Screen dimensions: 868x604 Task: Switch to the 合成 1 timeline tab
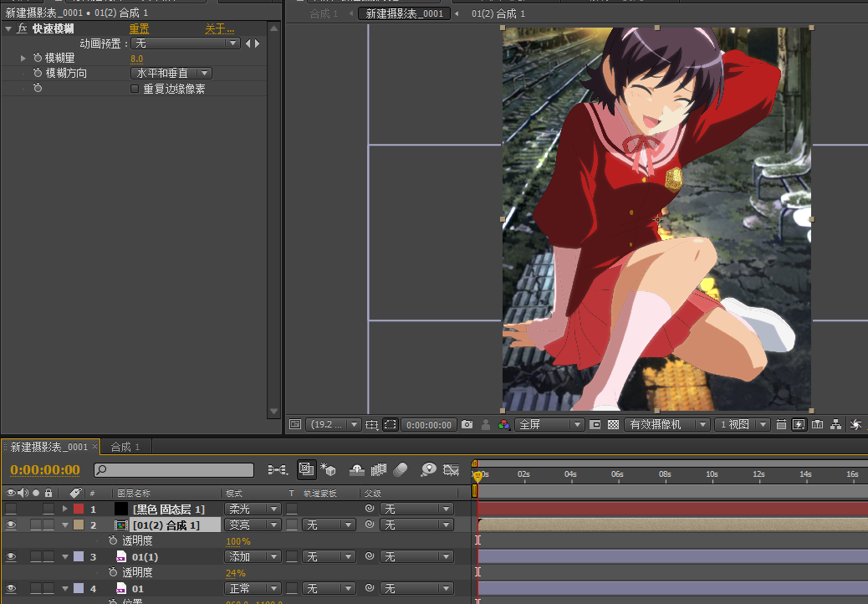125,447
